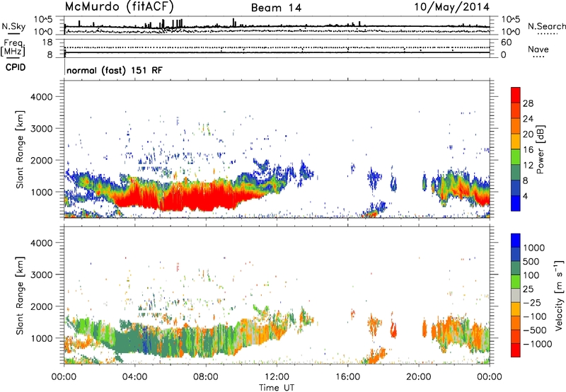
Task: Click the "N.Sky" legend label
Action: click(13, 26)
